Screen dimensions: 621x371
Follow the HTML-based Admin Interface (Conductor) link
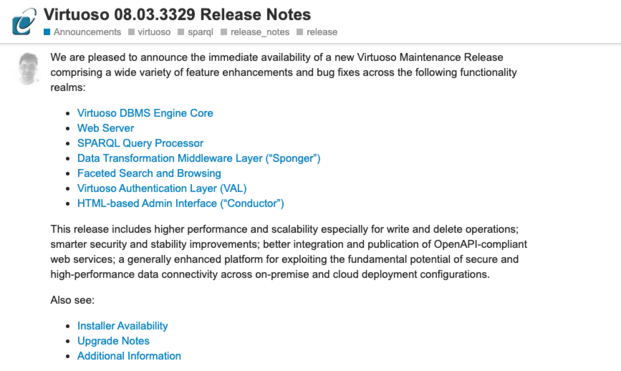point(181,204)
